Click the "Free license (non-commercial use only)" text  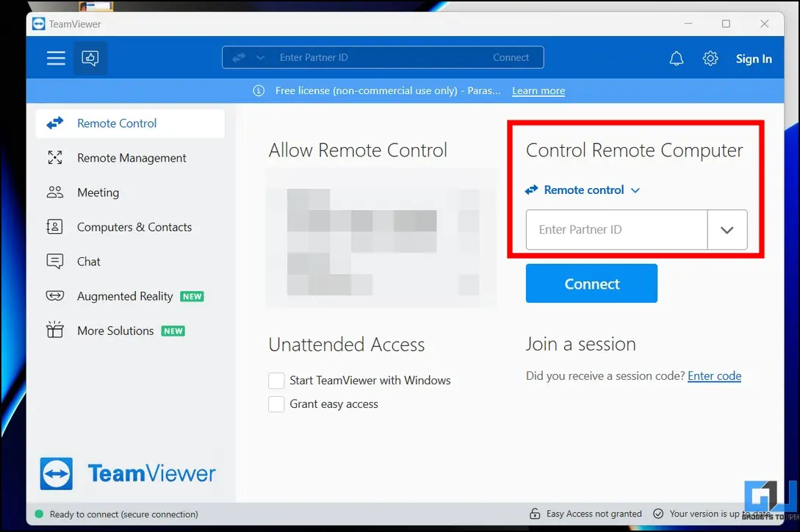(367, 91)
